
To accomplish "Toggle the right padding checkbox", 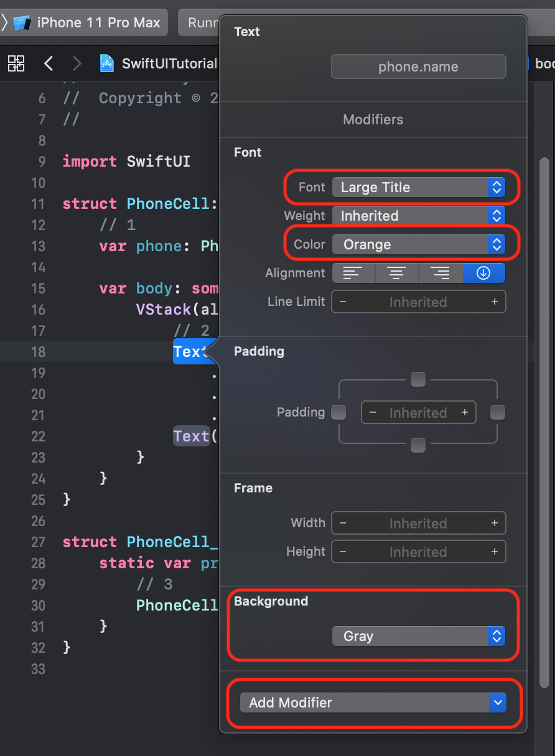I will (x=498, y=412).
